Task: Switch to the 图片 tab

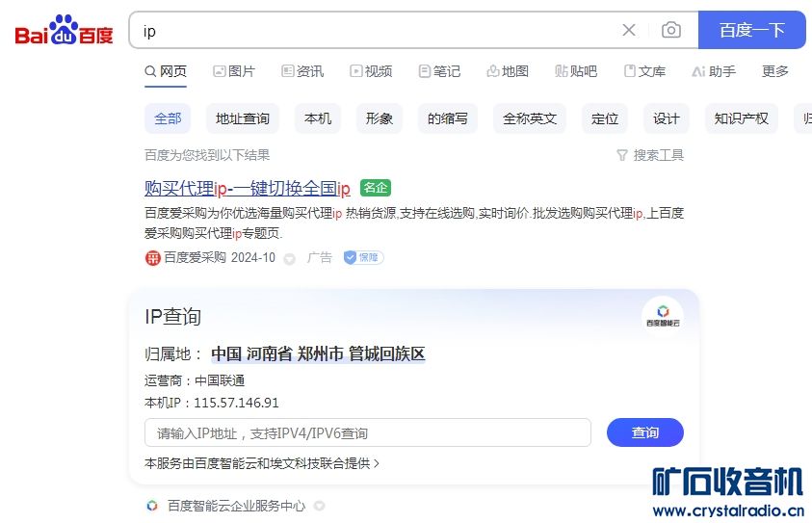Action: (x=234, y=71)
